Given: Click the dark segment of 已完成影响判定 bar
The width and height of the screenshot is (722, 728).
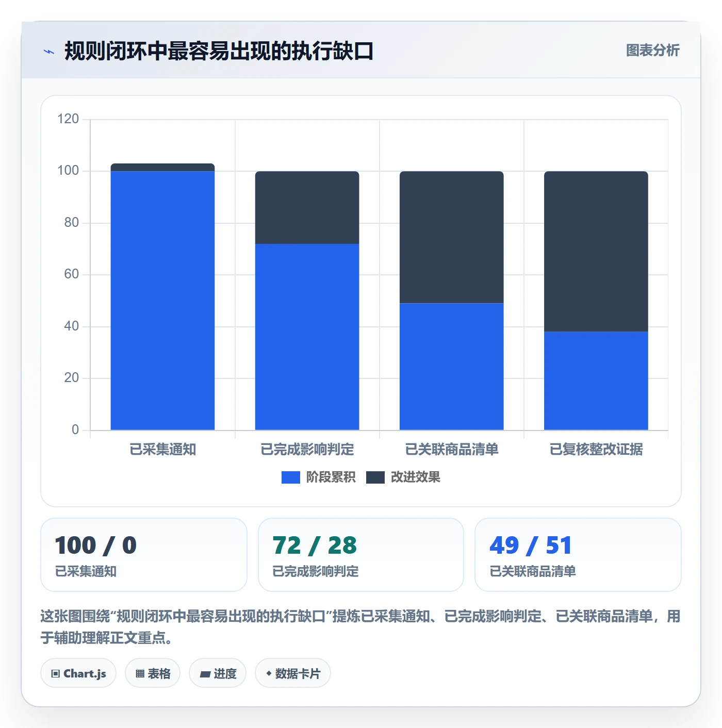Looking at the screenshot, I should pos(307,207).
